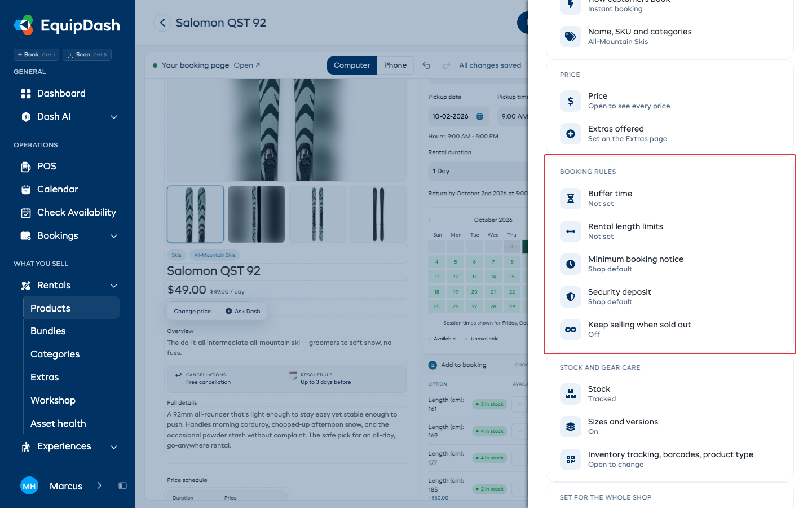The width and height of the screenshot is (812, 508).
Task: Click the EquipDash logo
Action: pos(67,25)
